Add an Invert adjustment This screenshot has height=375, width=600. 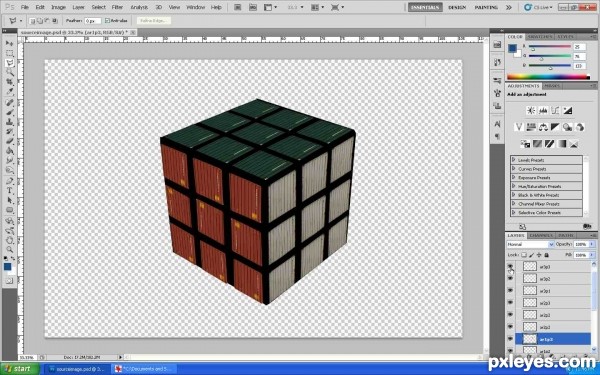click(525, 144)
